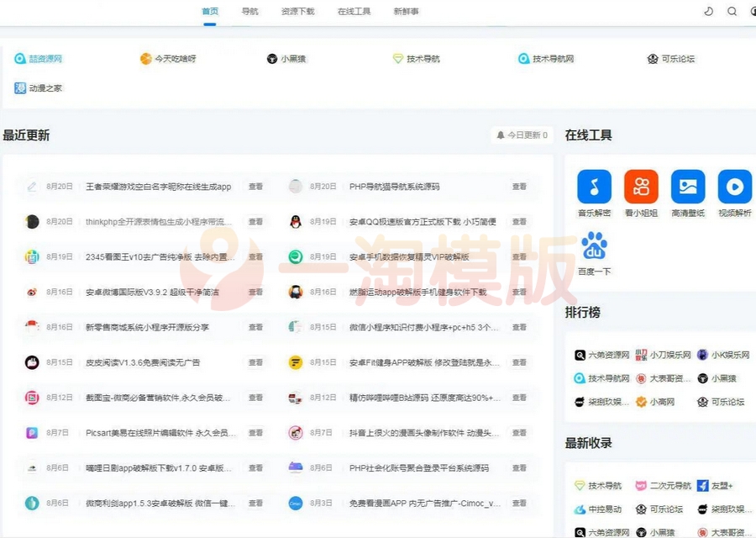Toggle dark mode with the moon icon
Image resolution: width=756 pixels, height=538 pixels.
[709, 11]
